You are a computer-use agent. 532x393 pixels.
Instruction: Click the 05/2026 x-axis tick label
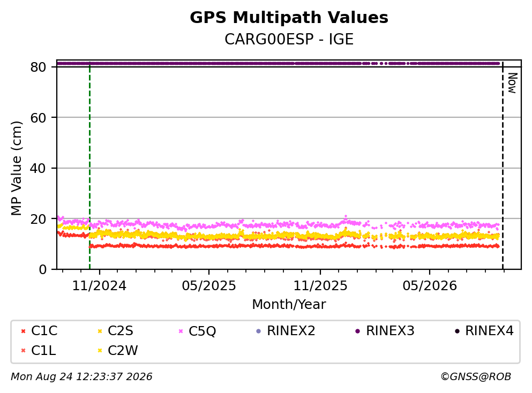(x=430, y=286)
